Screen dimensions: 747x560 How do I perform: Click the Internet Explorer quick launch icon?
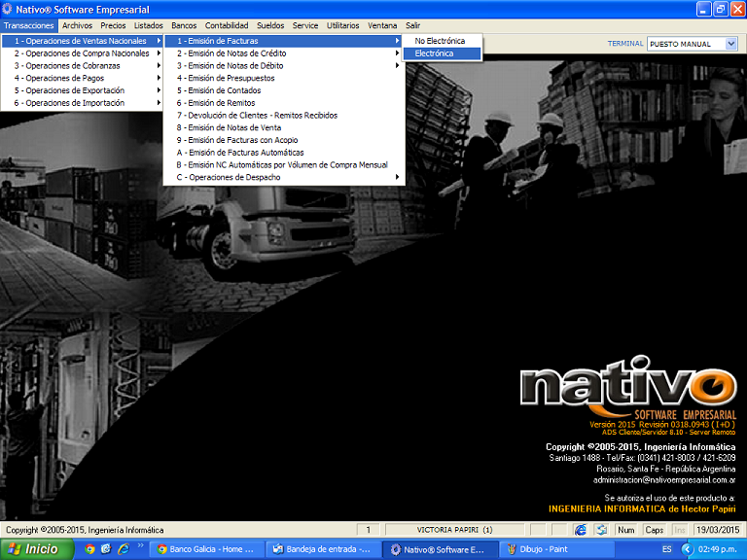point(123,549)
